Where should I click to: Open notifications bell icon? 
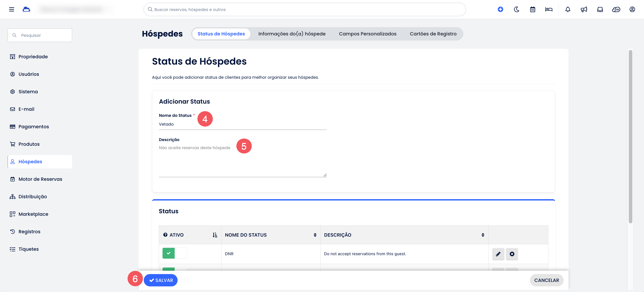tap(568, 9)
